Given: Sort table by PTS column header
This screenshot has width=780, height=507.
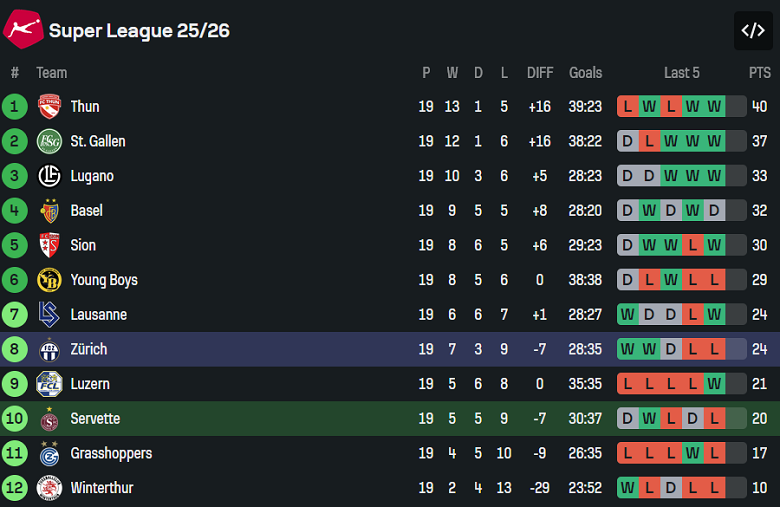Looking at the screenshot, I should 759,72.
